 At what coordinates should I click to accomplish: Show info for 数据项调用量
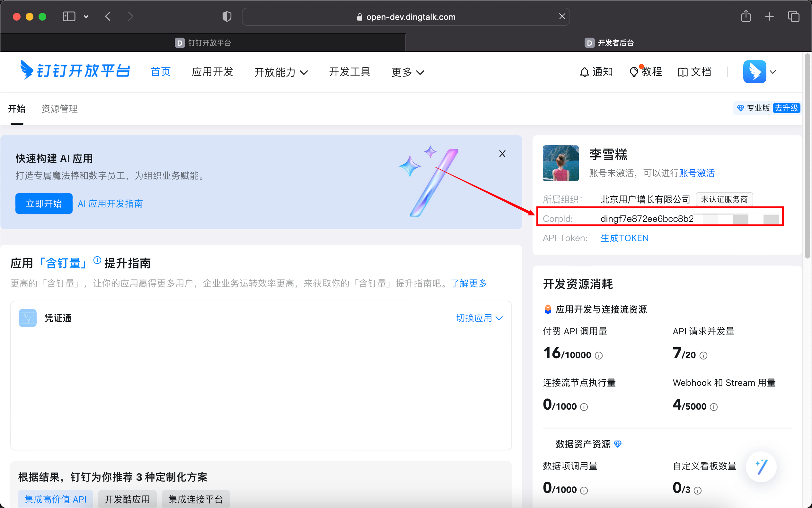pos(584,491)
